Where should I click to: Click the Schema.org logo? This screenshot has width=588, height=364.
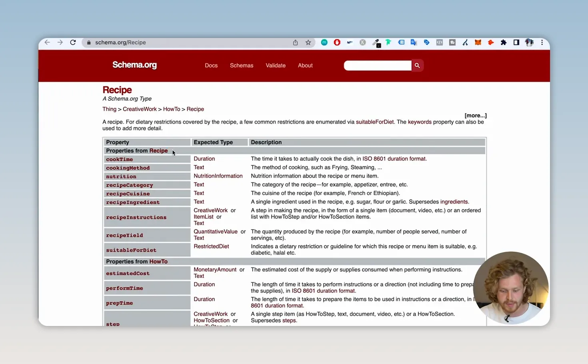pos(134,65)
